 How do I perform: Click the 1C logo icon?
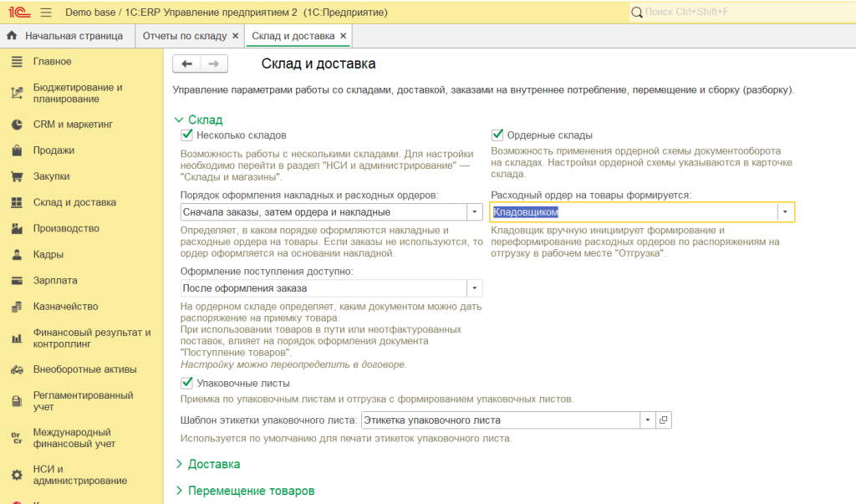coord(19,12)
